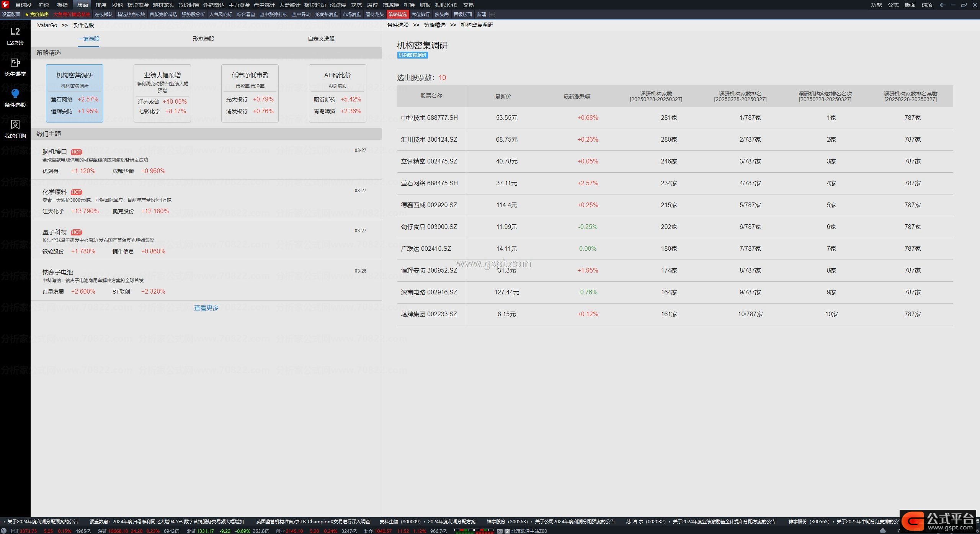Open the 板块掘金 menu
Image resolution: width=980 pixels, height=534 pixels.
[x=138, y=5]
